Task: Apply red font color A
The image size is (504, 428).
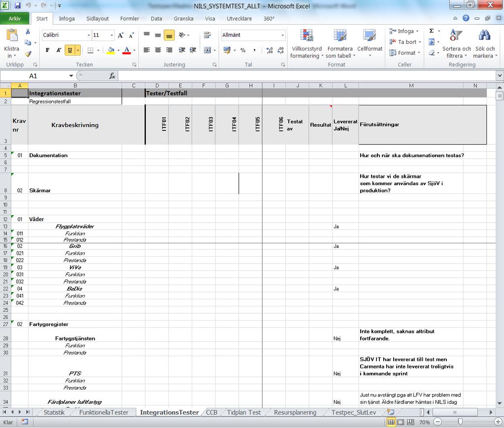Action: (x=127, y=50)
